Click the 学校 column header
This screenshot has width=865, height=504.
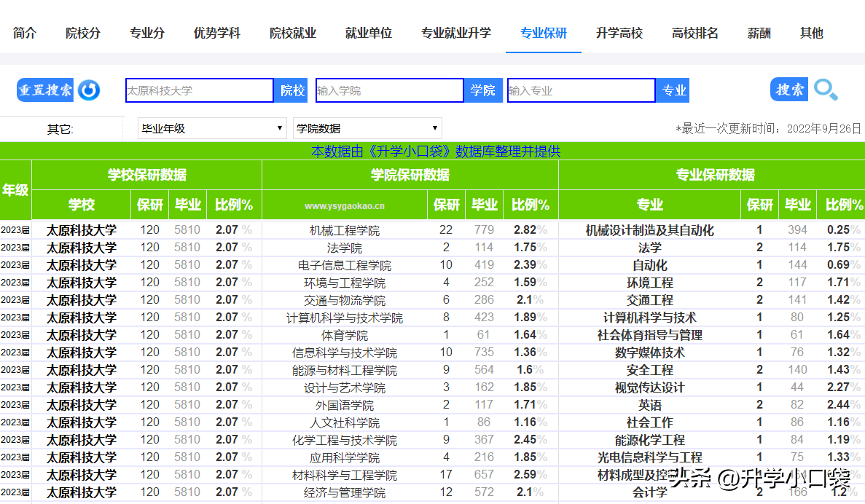(x=82, y=205)
